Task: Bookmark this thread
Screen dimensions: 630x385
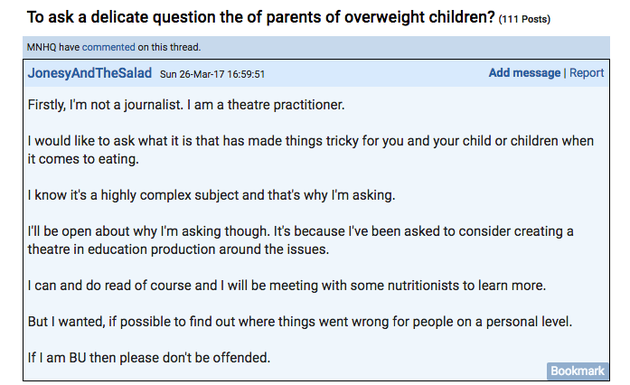Action: tap(577, 371)
